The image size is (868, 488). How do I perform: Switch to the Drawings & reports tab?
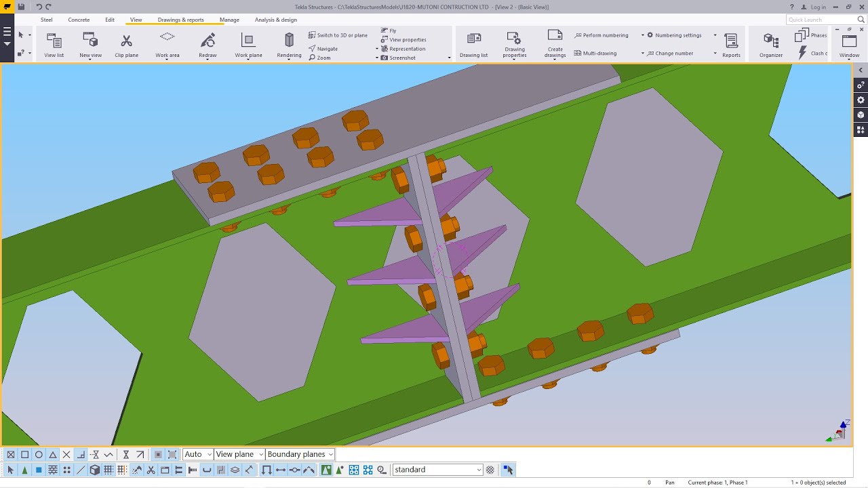(180, 20)
